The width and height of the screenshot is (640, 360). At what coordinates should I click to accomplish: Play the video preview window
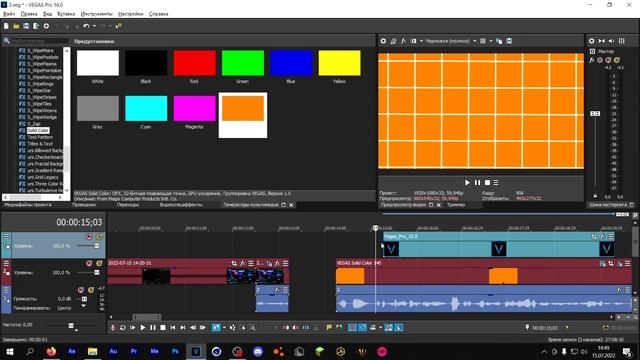pos(467,182)
